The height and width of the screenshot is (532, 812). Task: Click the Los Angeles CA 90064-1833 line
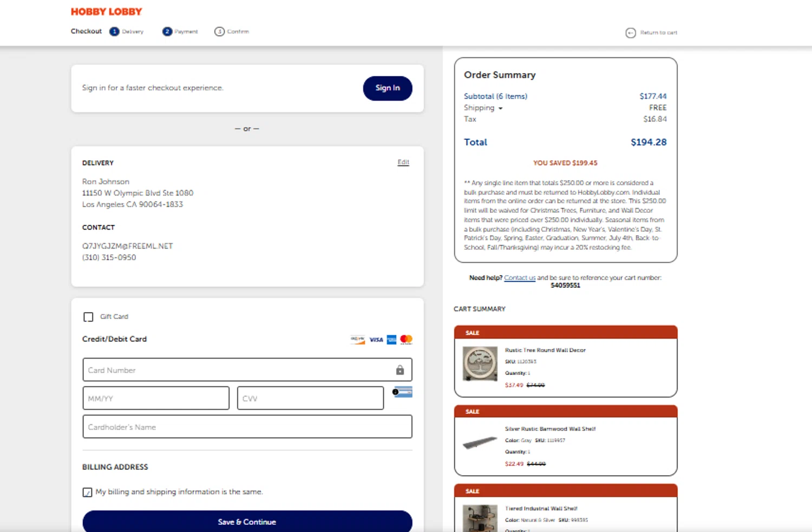tap(133, 204)
